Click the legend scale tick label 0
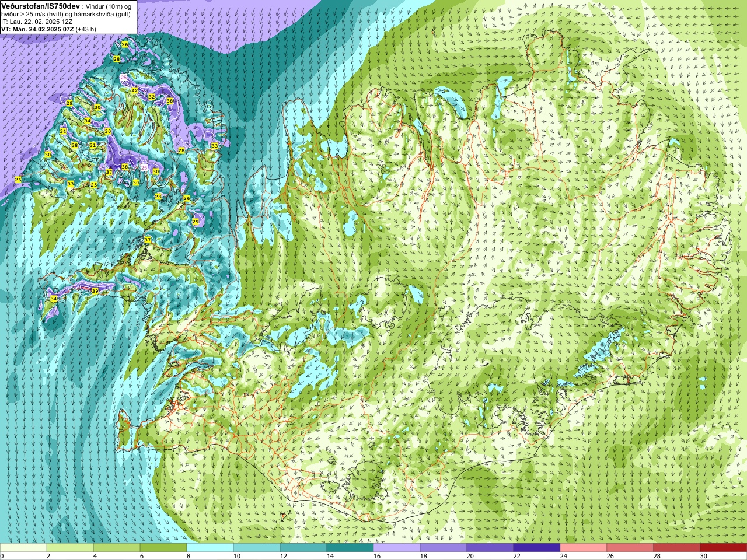The image size is (747, 560). 2,556
